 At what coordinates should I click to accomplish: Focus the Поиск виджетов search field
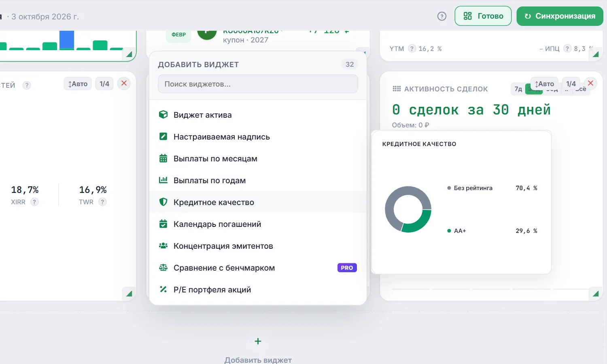258,84
